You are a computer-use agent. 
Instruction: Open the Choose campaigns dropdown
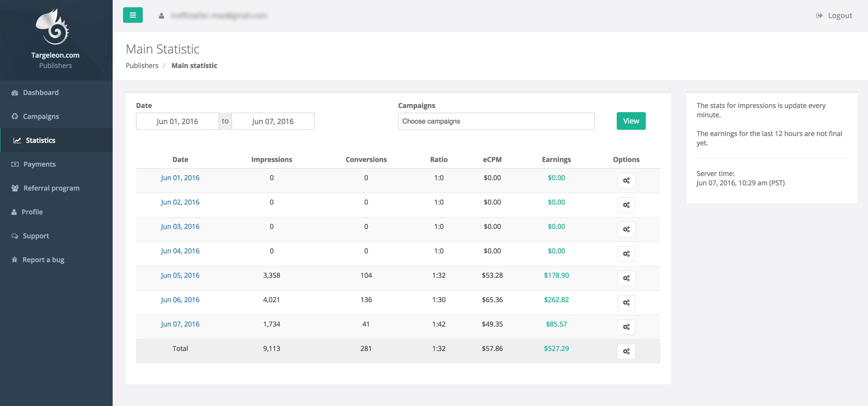(496, 121)
